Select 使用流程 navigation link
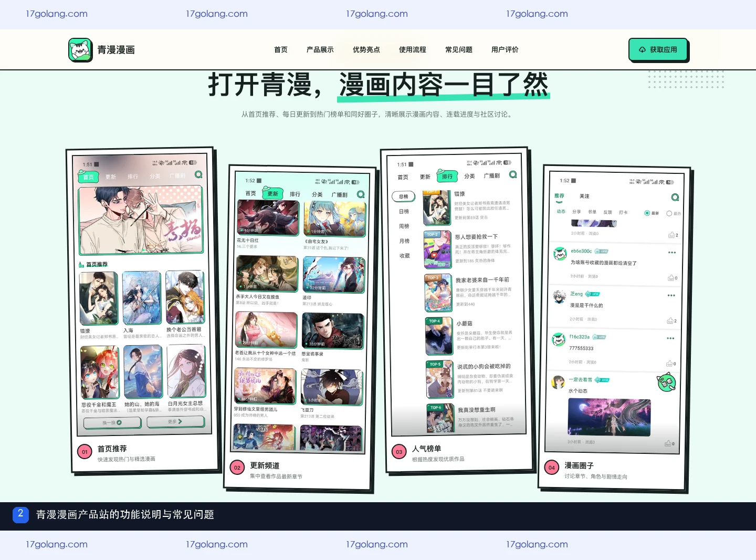Image resolution: width=756 pixels, height=560 pixels. coord(413,50)
